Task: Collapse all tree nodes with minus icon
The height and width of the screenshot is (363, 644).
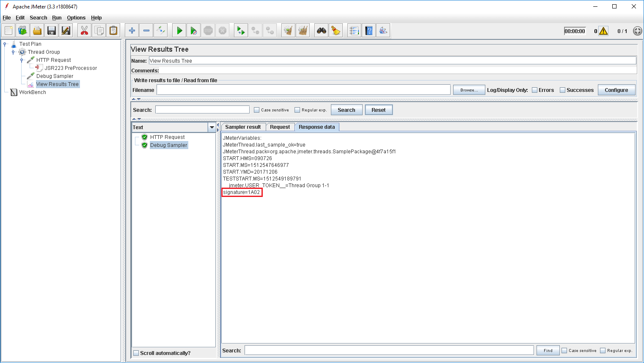Action: (146, 30)
